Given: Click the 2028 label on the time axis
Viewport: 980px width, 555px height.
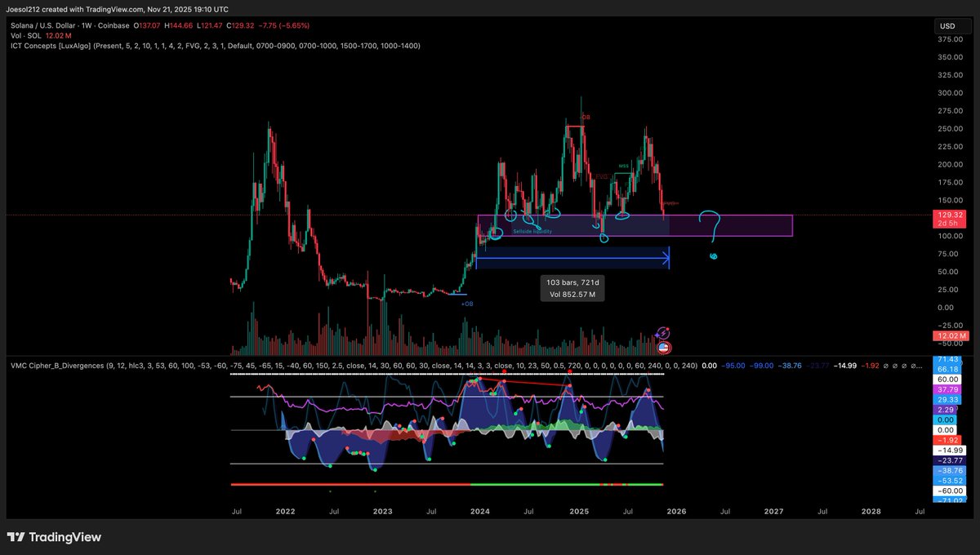Looking at the screenshot, I should [871, 511].
